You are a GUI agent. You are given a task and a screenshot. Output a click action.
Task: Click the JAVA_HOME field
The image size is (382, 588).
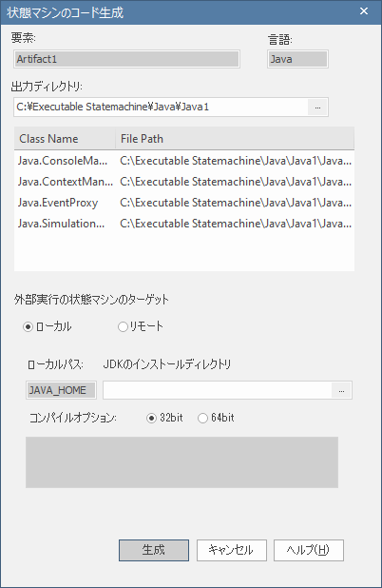61,390
